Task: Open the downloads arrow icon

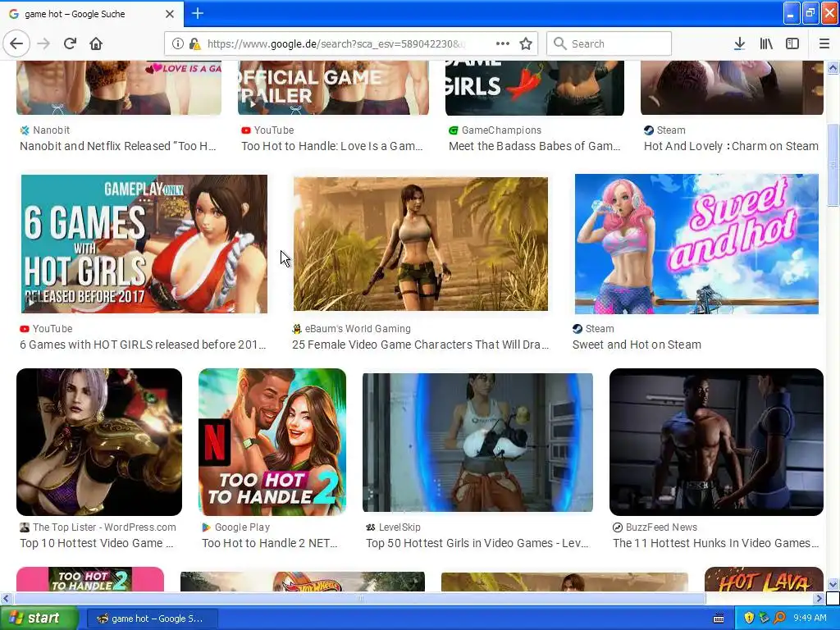Action: (739, 43)
